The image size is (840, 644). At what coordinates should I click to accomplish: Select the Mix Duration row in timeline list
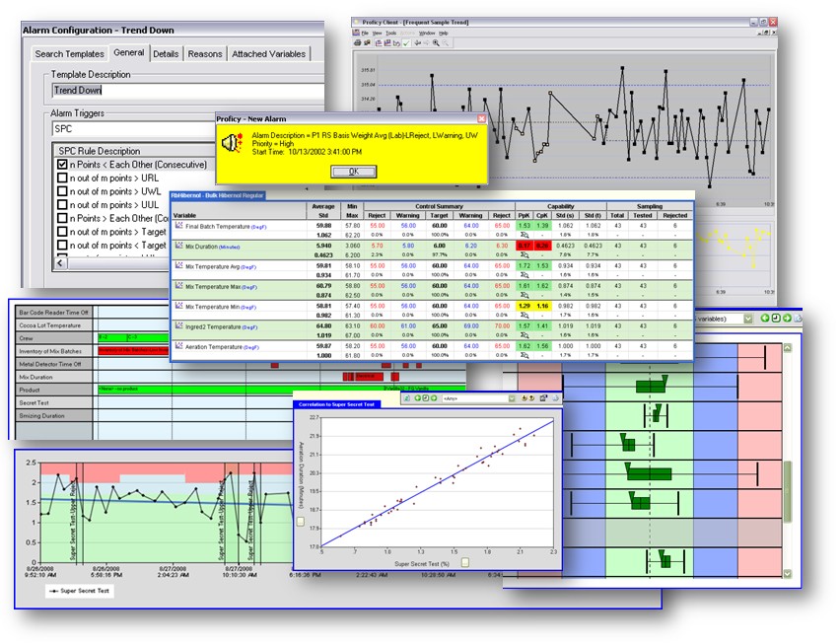[x=53, y=377]
